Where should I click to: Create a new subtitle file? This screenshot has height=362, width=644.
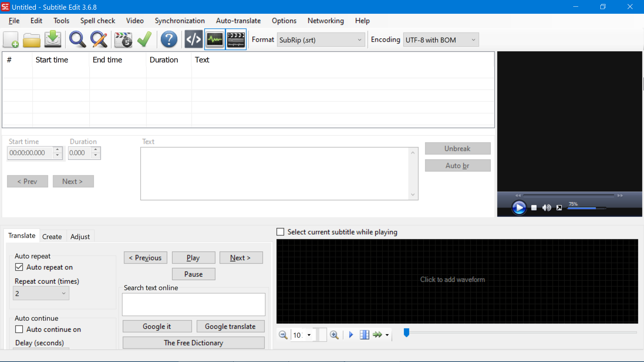point(10,39)
